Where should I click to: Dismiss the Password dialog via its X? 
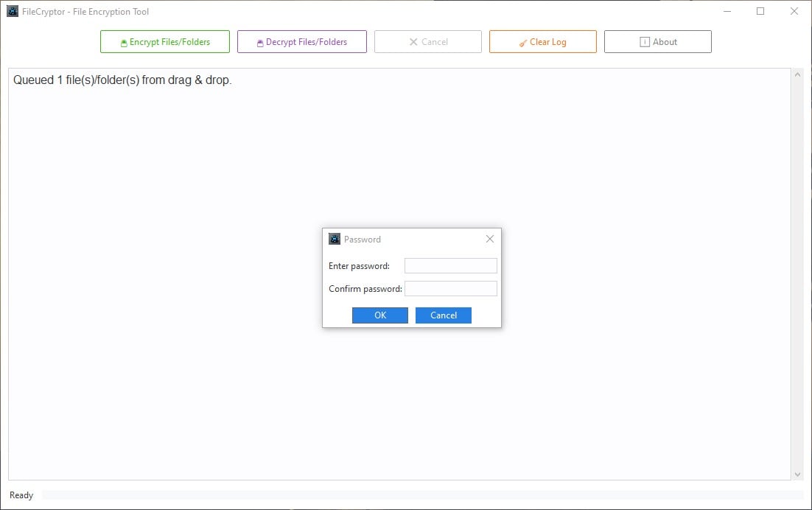[490, 239]
